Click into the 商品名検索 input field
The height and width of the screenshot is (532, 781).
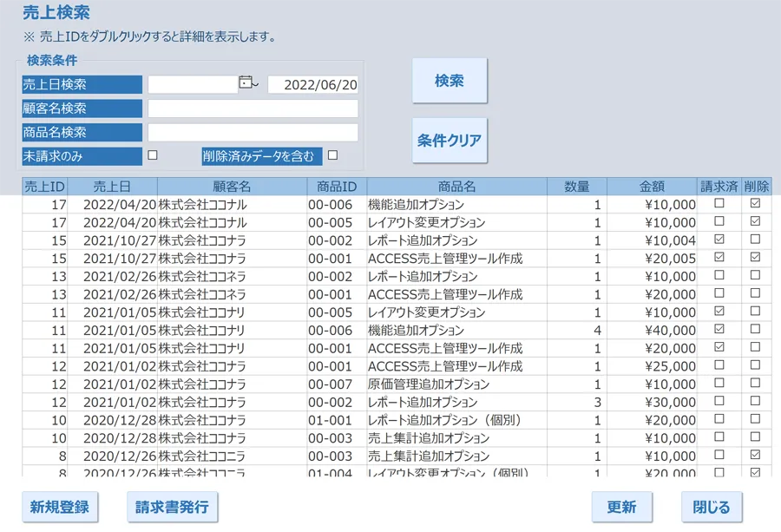point(253,132)
